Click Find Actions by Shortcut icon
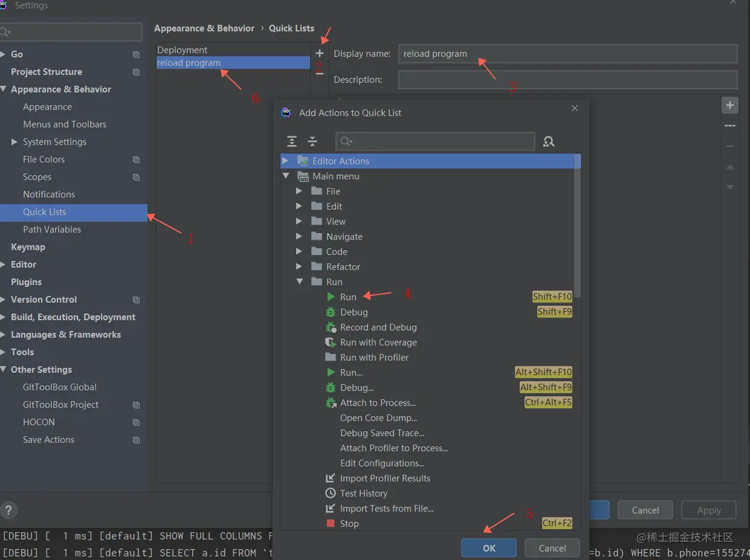Screen dimensions: 750x560 click(549, 141)
